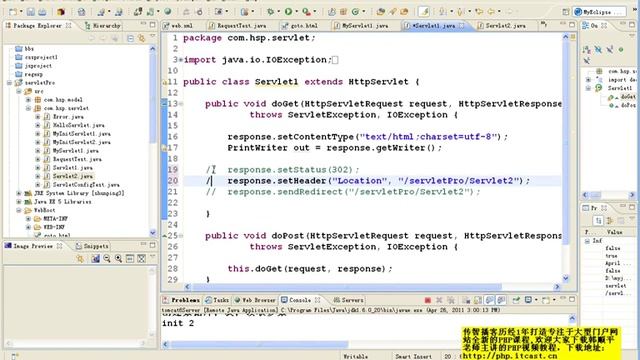Collapse the com.hsp.servlet package

(x=28, y=109)
